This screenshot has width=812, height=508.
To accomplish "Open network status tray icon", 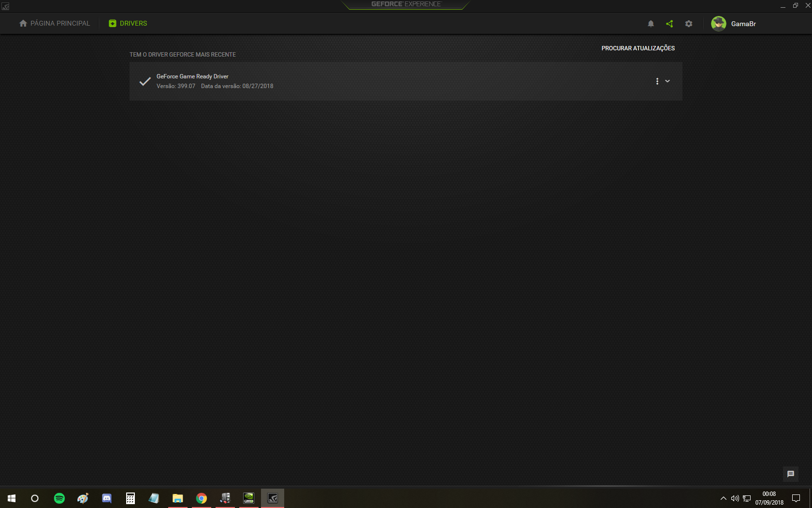I will pos(747,498).
